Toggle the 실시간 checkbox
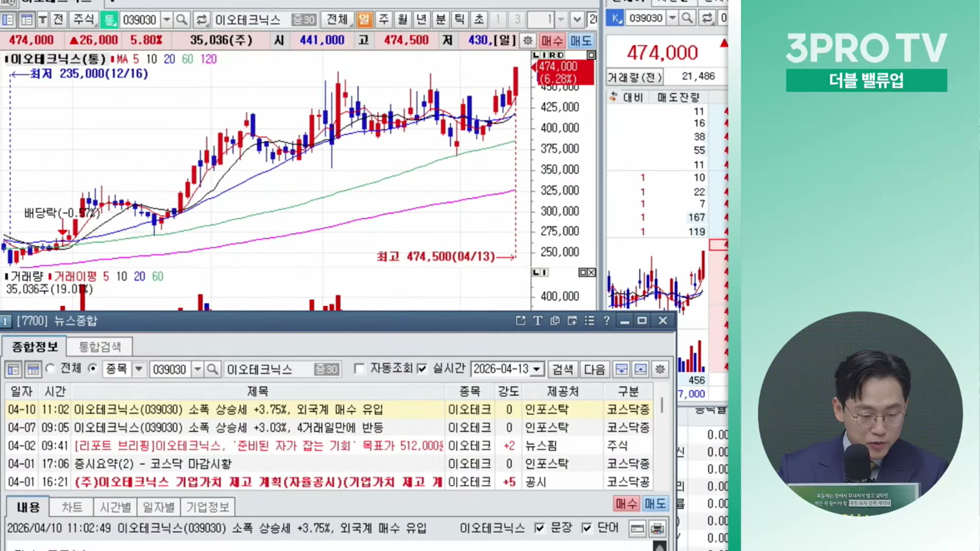 tap(422, 368)
